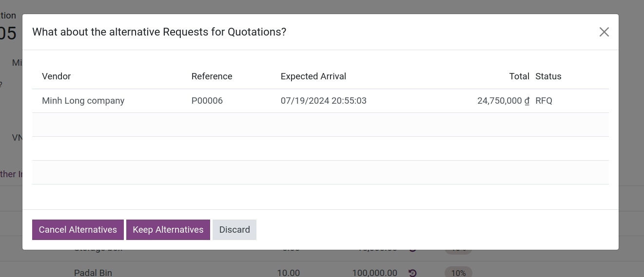This screenshot has height=277, width=644.
Task: Sort by Vendor column header
Action: 57,76
